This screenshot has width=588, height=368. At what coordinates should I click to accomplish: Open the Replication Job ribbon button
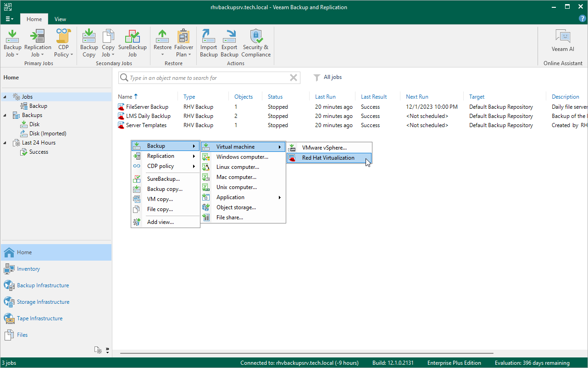tap(38, 43)
